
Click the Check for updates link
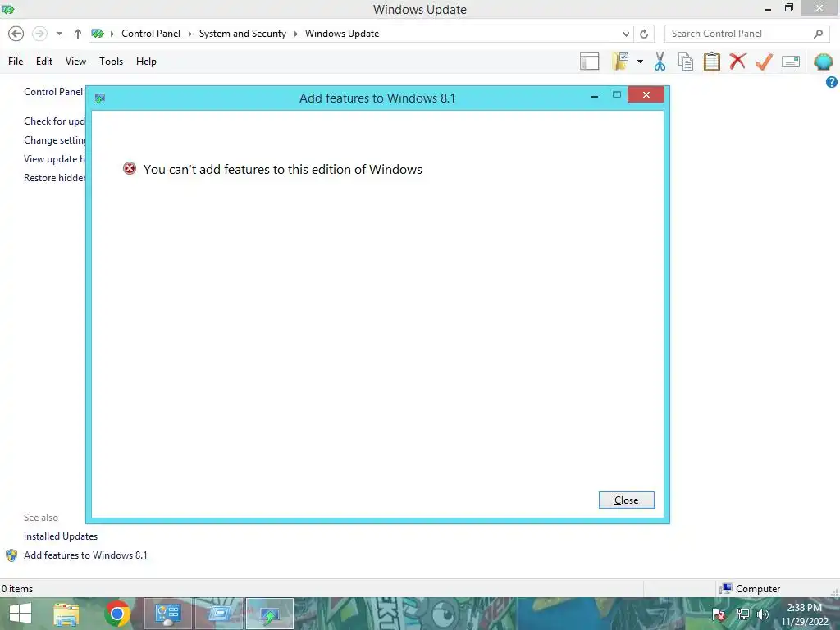click(54, 121)
